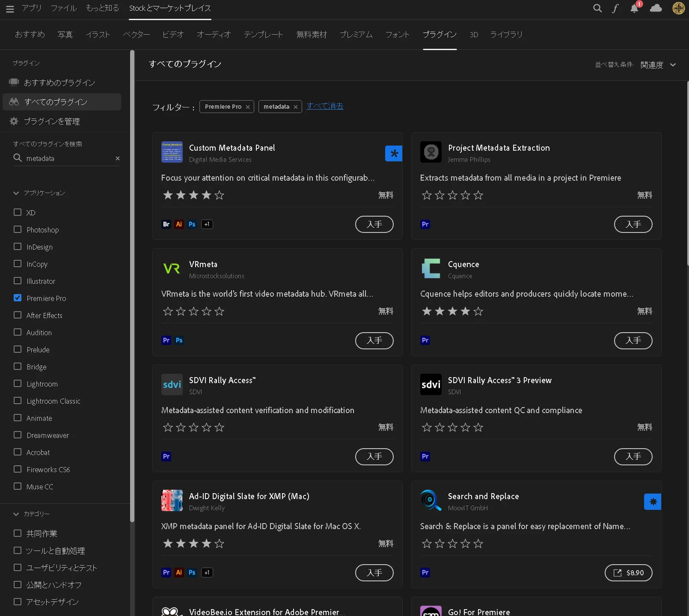Collapse the アプリケーション filter section
689x616 pixels.
coord(16,193)
